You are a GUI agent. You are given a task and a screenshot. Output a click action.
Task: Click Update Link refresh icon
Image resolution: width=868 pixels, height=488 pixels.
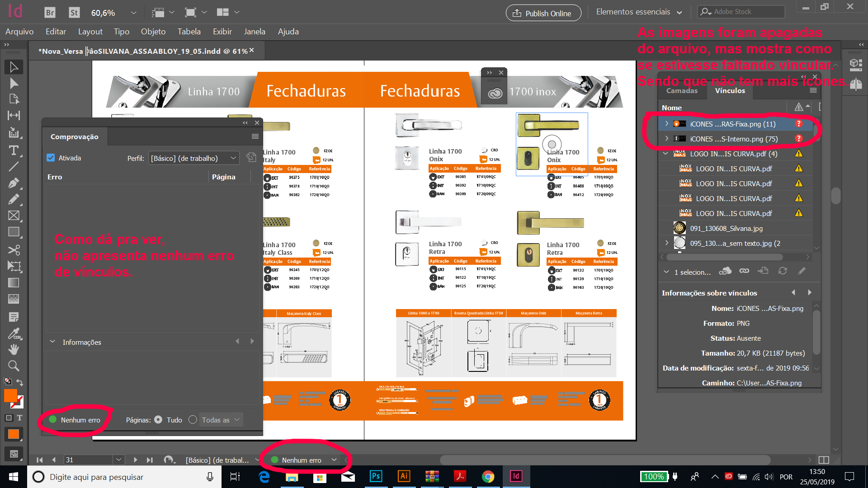[783, 271]
